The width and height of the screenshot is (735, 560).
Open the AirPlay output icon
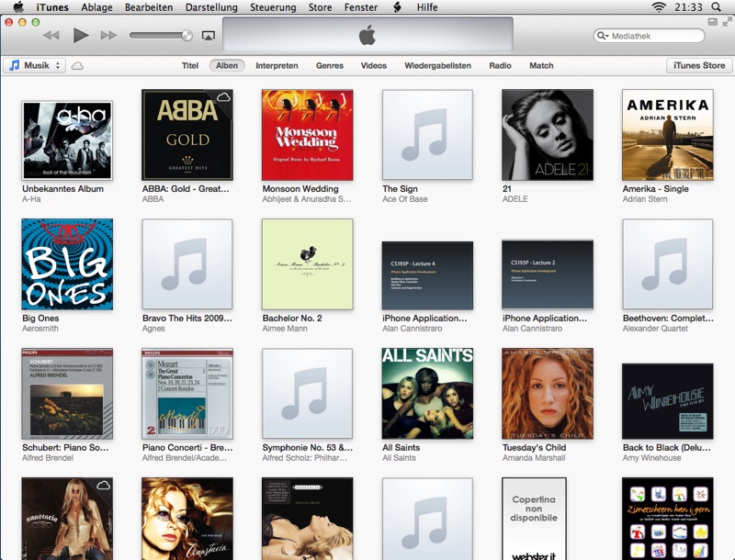click(x=209, y=36)
